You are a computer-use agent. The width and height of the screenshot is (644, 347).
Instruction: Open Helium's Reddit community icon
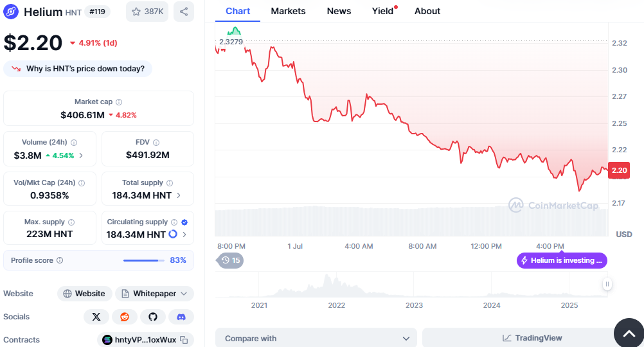[x=125, y=317]
